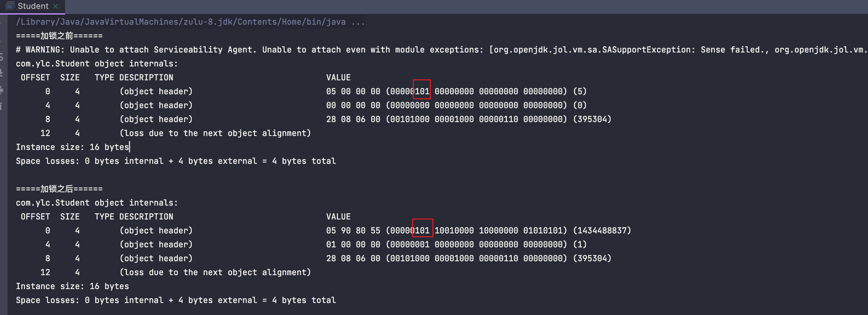Click offset value '12' in the second table
Viewport: 868px width, 315px height.
click(45, 272)
